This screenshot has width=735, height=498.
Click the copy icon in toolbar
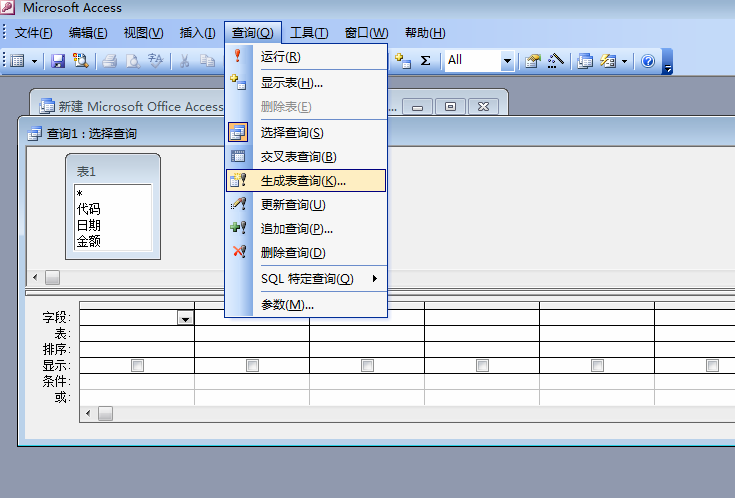[207, 61]
